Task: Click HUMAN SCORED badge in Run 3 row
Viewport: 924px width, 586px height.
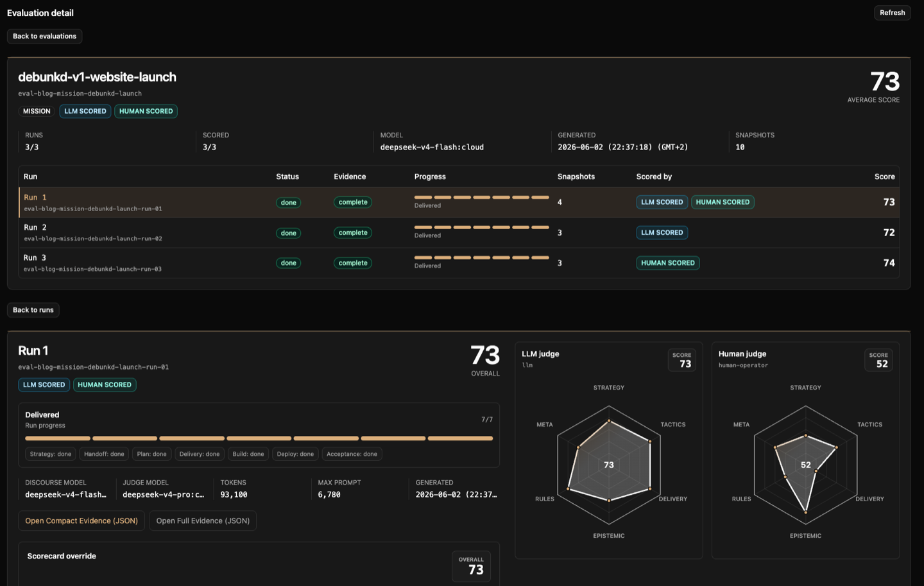Action: coord(668,263)
